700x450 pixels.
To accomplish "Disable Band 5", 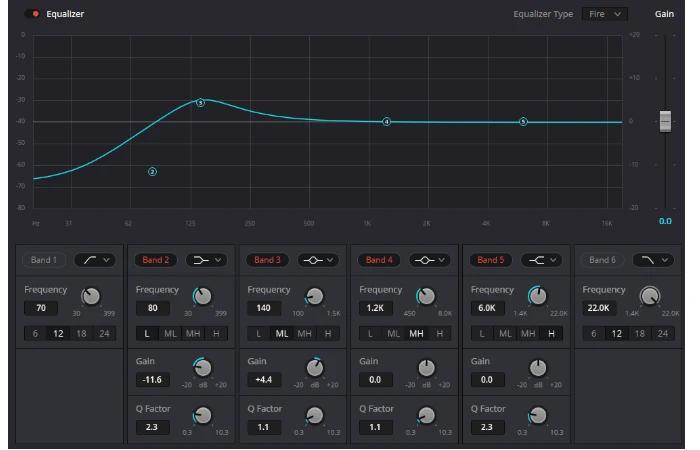I will point(490,260).
